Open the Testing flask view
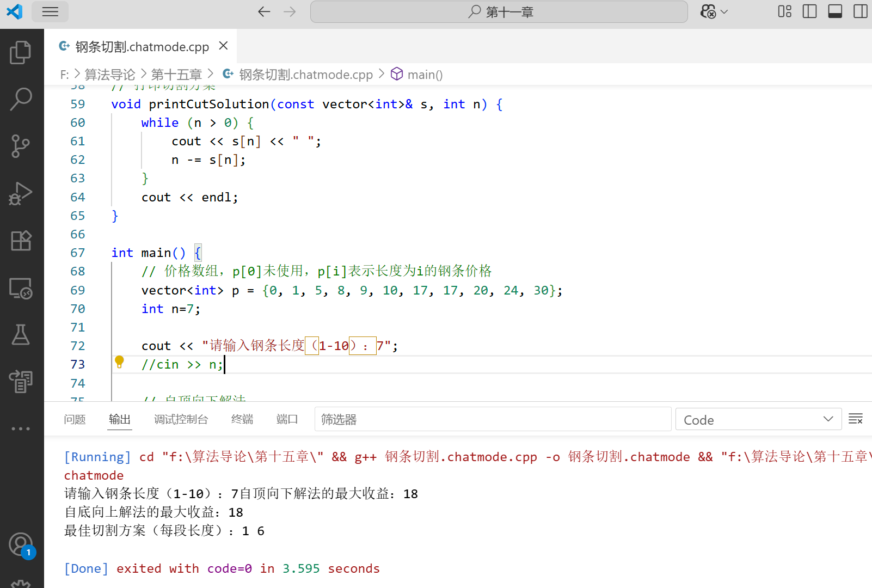Viewport: 872px width, 588px height. pyautogui.click(x=21, y=335)
